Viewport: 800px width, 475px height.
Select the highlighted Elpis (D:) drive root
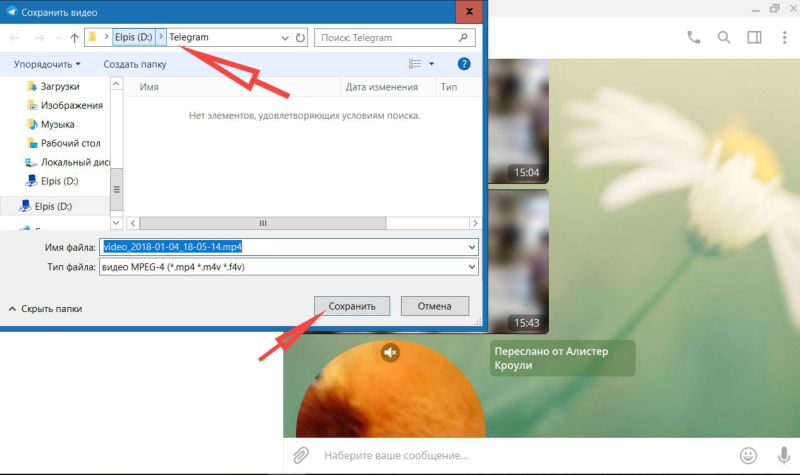coord(53,206)
